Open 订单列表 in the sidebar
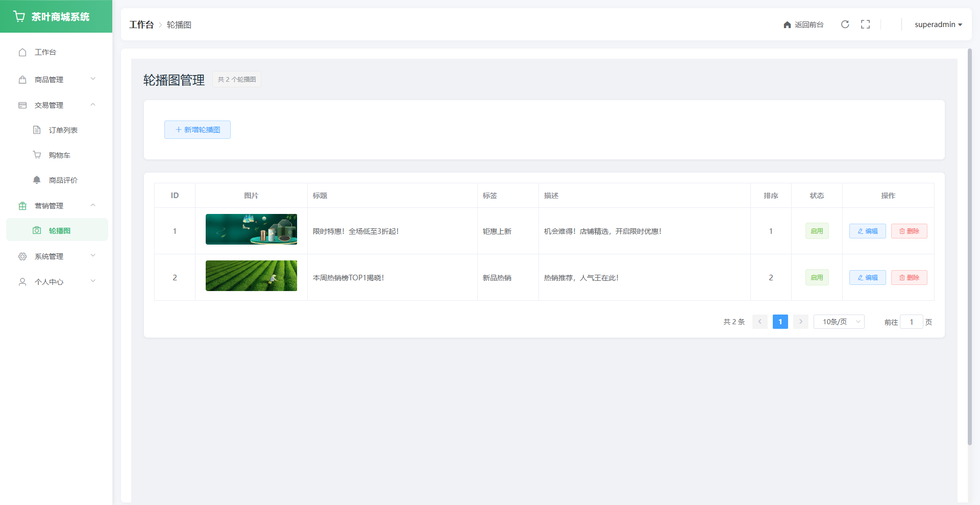This screenshot has height=505, width=980. tap(63, 130)
